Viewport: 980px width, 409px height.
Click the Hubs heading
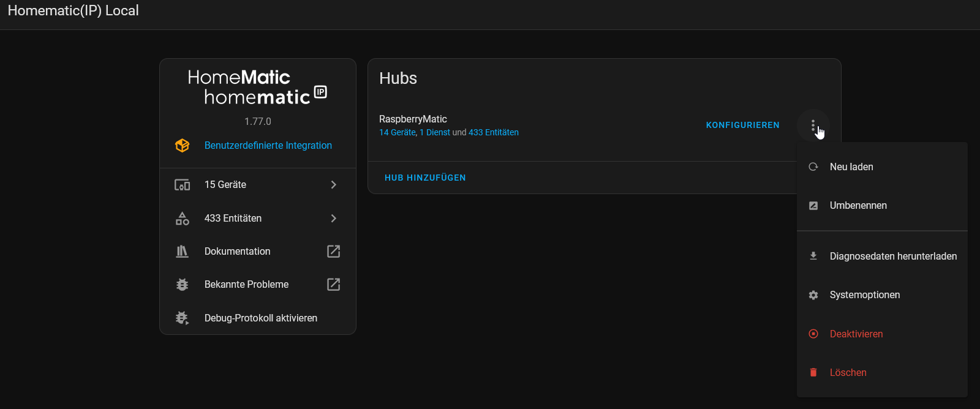point(398,78)
